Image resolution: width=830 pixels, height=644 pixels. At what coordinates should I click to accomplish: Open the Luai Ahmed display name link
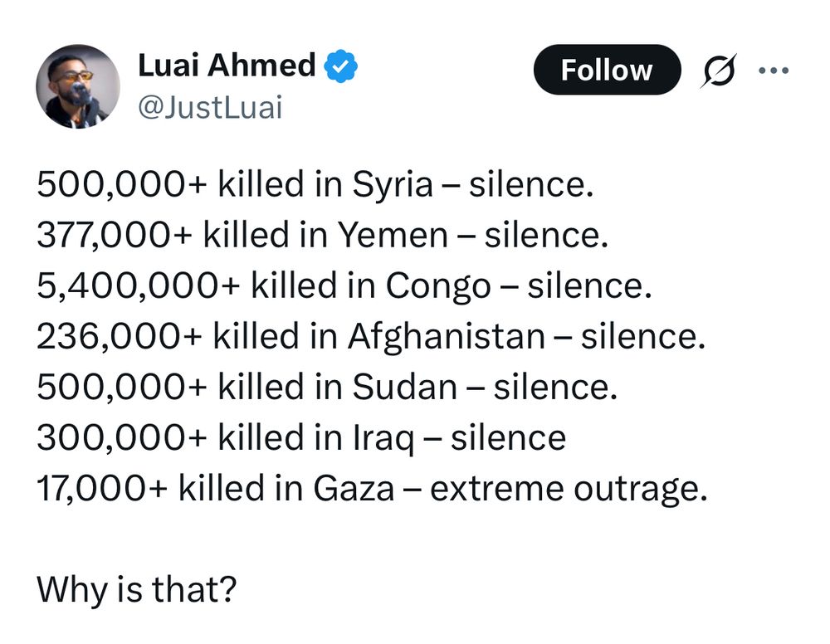click(x=227, y=66)
